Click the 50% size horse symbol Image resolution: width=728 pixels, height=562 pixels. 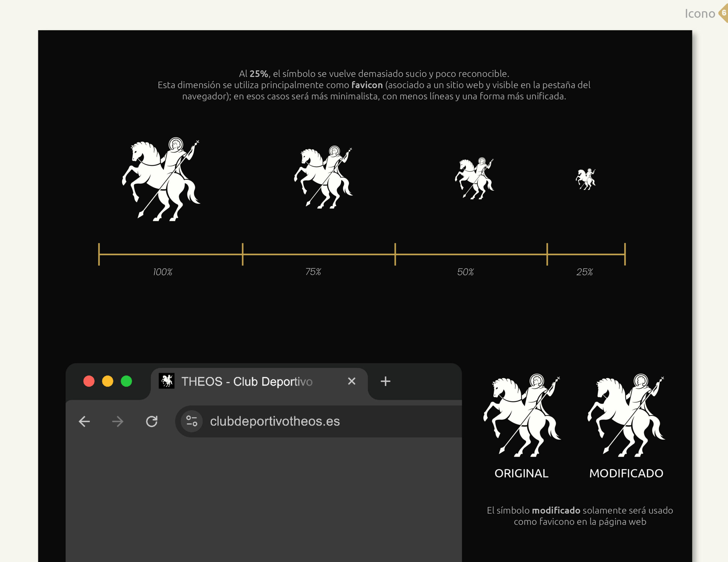pos(474,178)
